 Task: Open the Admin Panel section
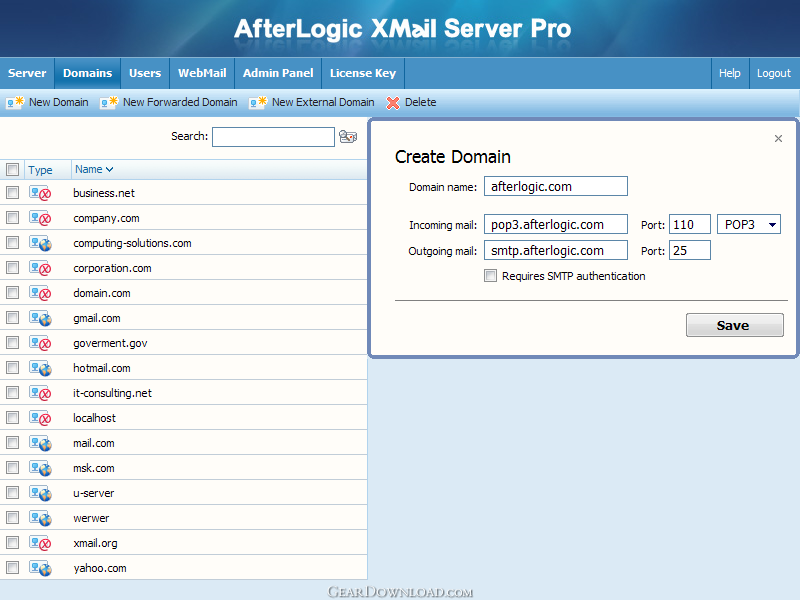[x=277, y=73]
